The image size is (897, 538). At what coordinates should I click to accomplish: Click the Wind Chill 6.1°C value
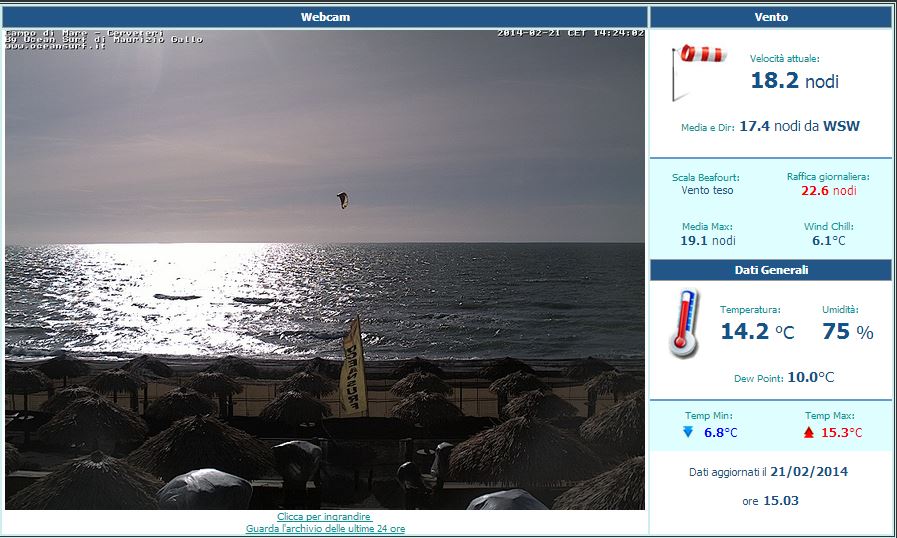pos(828,241)
